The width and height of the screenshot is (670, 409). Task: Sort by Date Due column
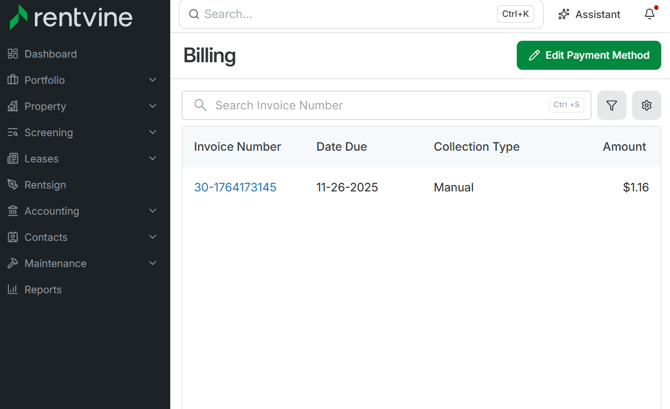point(341,147)
